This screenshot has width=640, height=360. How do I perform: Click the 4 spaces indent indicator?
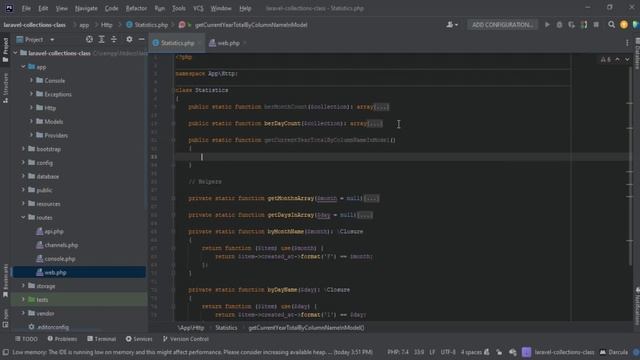click(x=471, y=352)
